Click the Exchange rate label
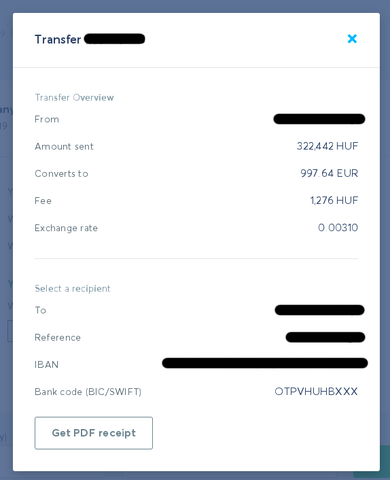The width and height of the screenshot is (390, 480). (66, 228)
